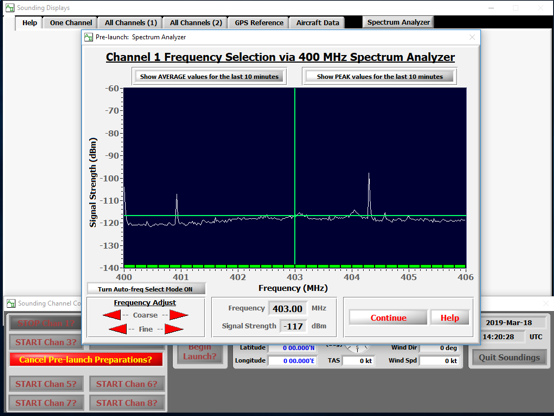Click the Begin Launch? button
Image resolution: width=554 pixels, height=416 pixels.
tap(200, 354)
